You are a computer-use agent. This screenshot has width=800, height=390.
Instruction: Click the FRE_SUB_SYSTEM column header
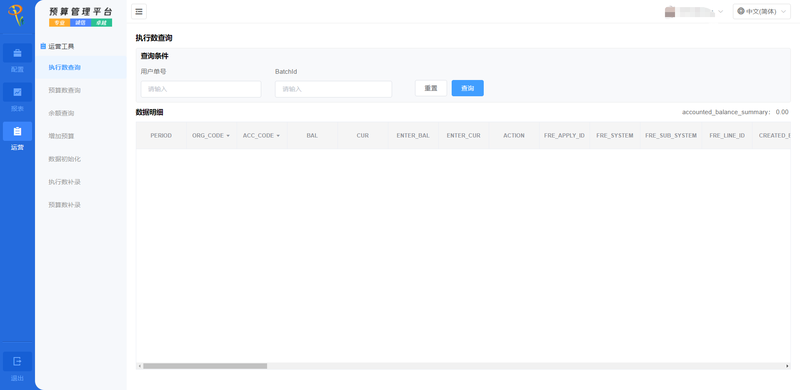coord(671,136)
